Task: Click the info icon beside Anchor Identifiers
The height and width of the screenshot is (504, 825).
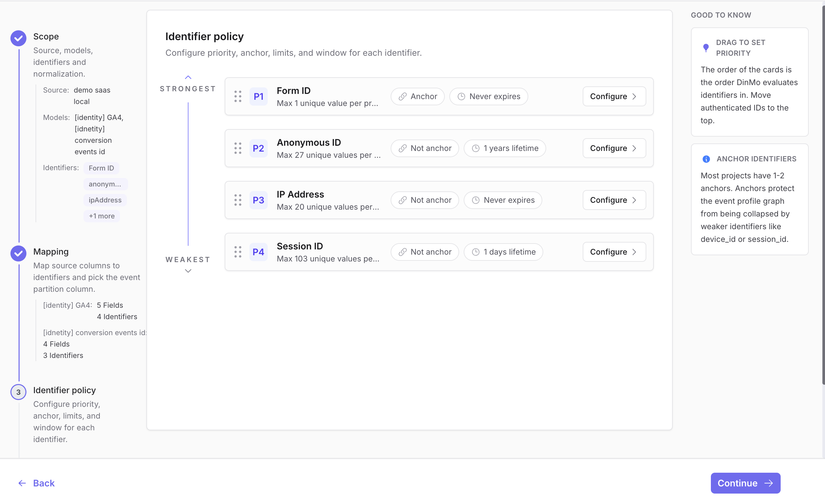Action: (706, 159)
